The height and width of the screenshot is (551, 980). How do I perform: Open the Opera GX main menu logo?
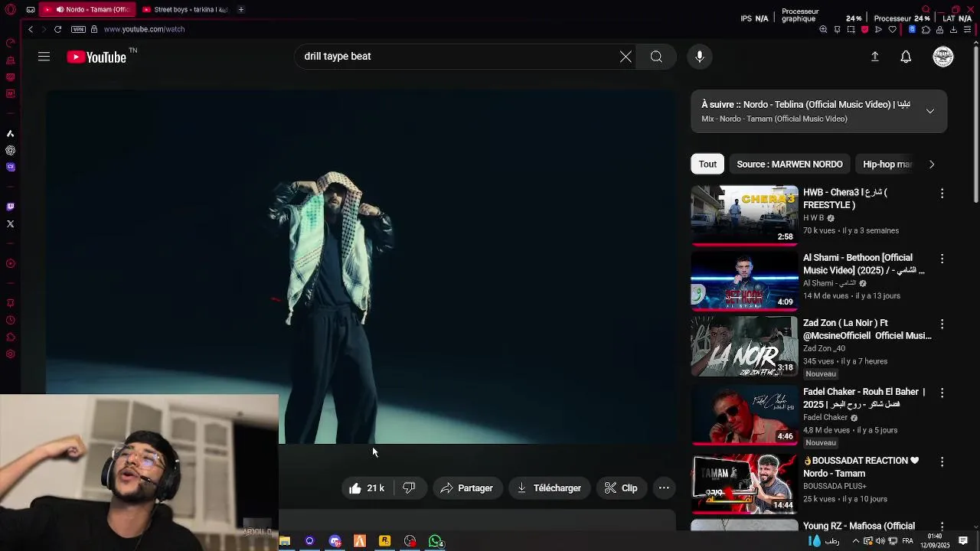click(10, 10)
